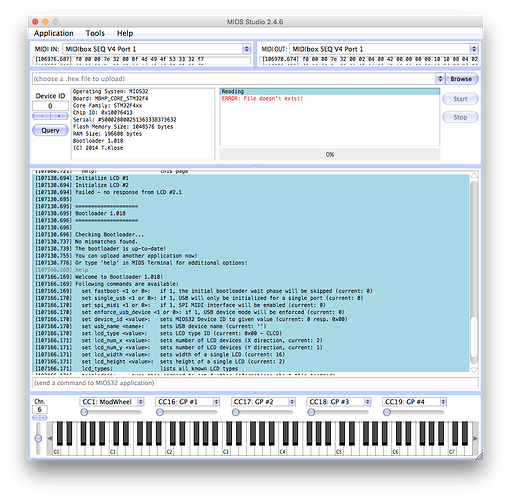
Task: Play the C6 key on the keyboard
Action: 395,451
